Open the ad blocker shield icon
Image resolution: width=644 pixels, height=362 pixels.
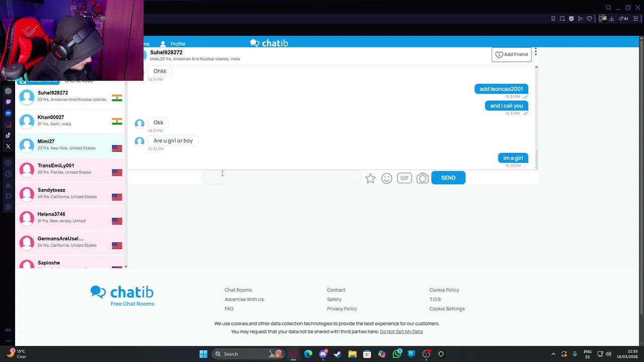click(x=571, y=19)
